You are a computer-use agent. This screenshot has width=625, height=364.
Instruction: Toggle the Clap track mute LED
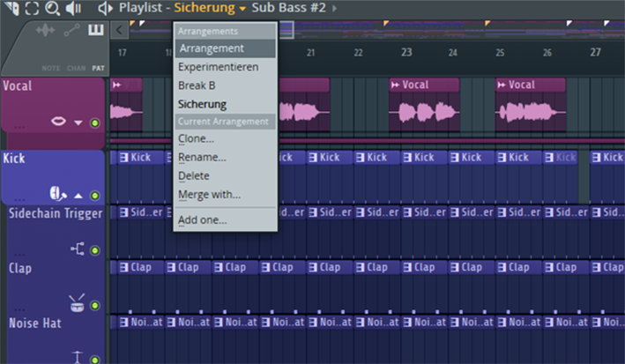pyautogui.click(x=94, y=305)
